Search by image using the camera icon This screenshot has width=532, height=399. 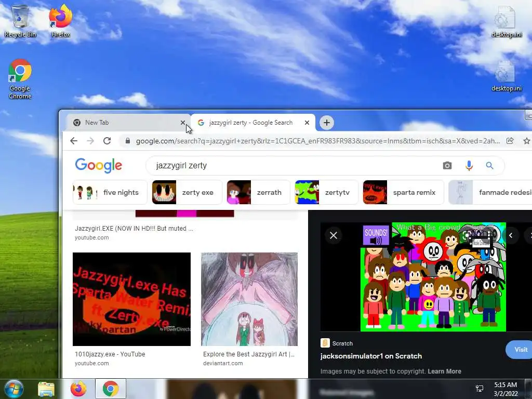click(447, 166)
